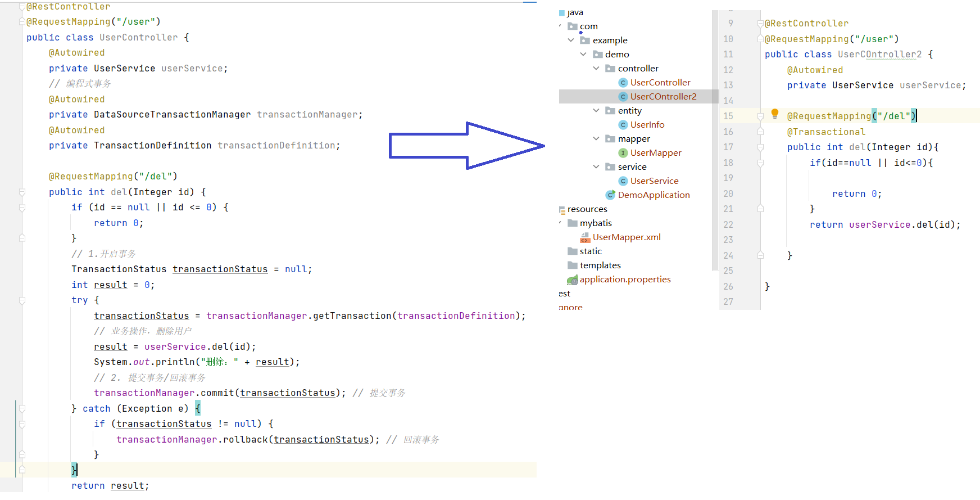980x500 pixels.
Task: Fold the try block in left editor
Action: tap(22, 300)
